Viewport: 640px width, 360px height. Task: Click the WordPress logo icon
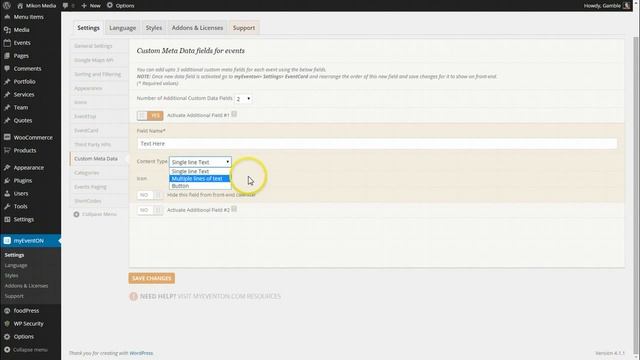click(x=7, y=5)
